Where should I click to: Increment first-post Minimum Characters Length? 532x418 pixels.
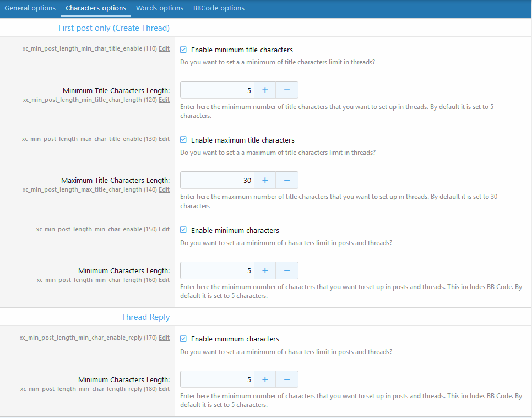pos(265,271)
